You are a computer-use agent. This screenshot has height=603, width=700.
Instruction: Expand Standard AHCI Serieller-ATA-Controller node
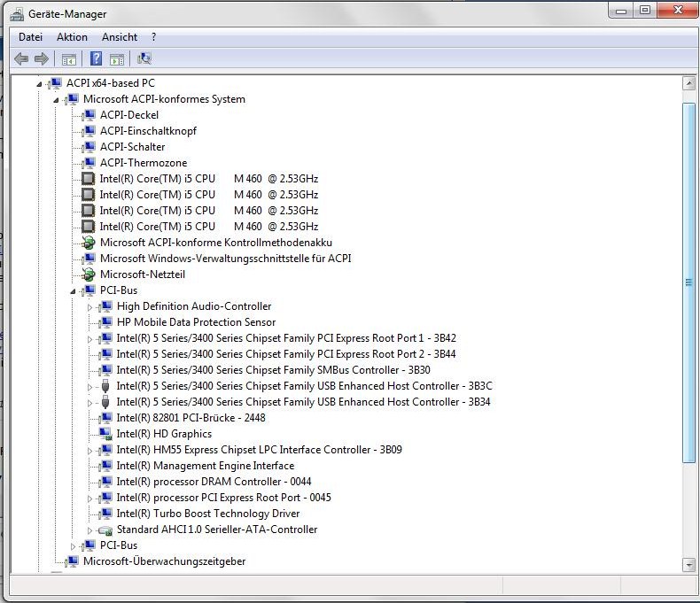[x=89, y=530]
